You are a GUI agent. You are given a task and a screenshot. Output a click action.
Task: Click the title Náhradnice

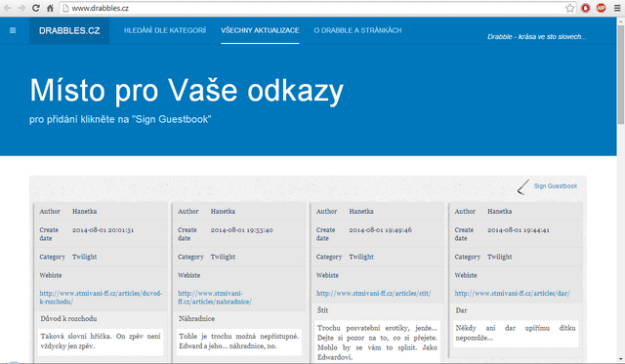pyautogui.click(x=196, y=318)
